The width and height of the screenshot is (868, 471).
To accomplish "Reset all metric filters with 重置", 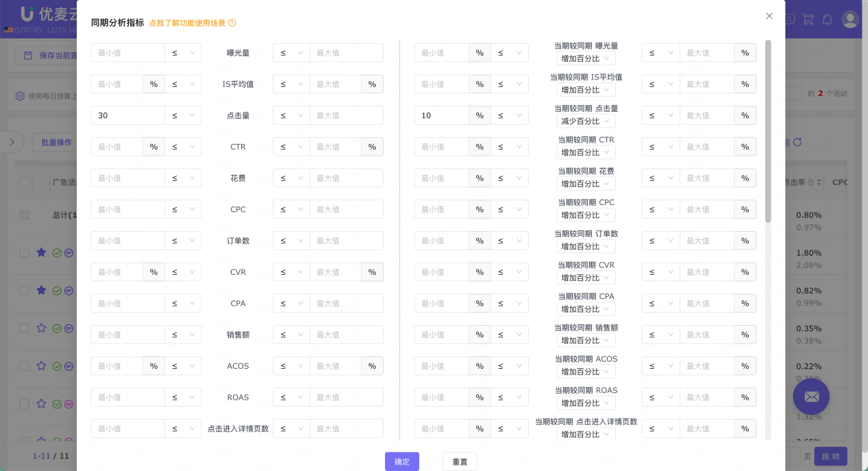I will click(x=460, y=461).
